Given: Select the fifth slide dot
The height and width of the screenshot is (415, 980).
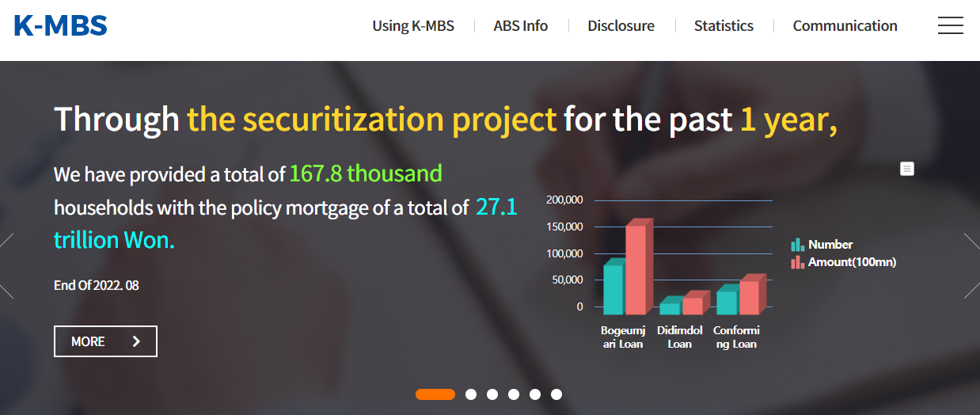Looking at the screenshot, I should click(x=535, y=394).
